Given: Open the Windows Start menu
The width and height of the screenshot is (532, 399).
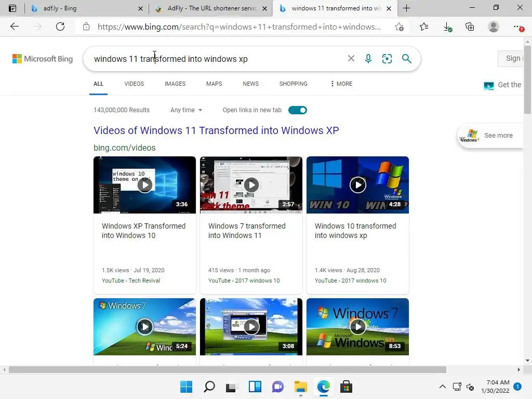Looking at the screenshot, I should (186, 387).
